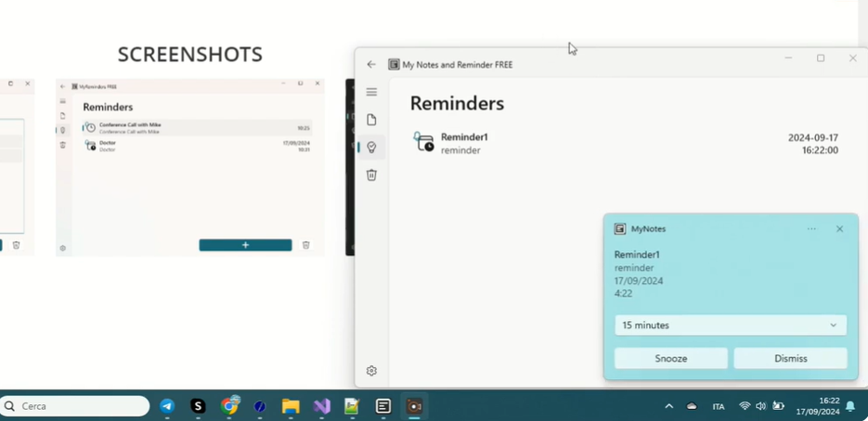This screenshot has width=868, height=421.
Task: Click the Reminder1 alarm icon
Action: coord(424,142)
